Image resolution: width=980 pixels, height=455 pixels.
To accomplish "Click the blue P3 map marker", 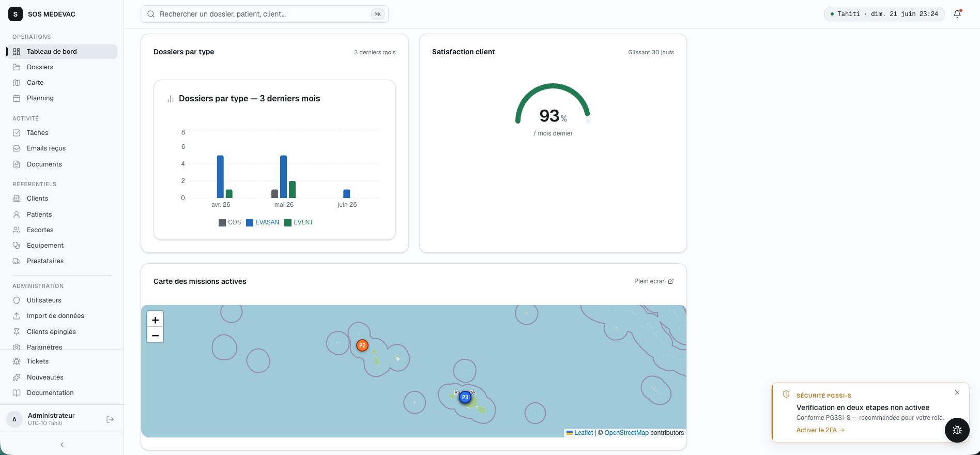I will tap(465, 397).
